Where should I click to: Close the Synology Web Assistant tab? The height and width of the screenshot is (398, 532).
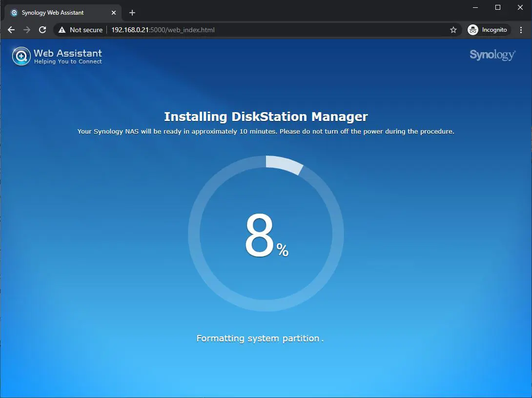pyautogui.click(x=114, y=13)
